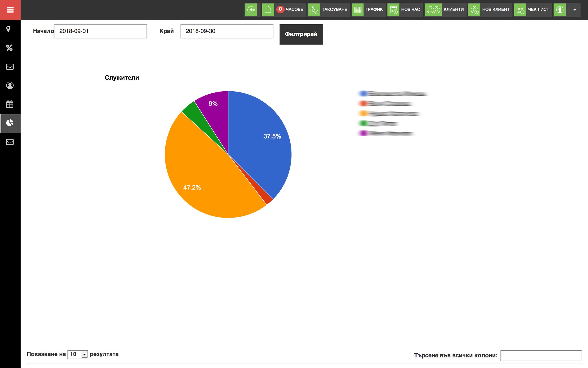Open the results-per-page dropdown showing 10
This screenshot has height=368, width=588.
click(77, 354)
